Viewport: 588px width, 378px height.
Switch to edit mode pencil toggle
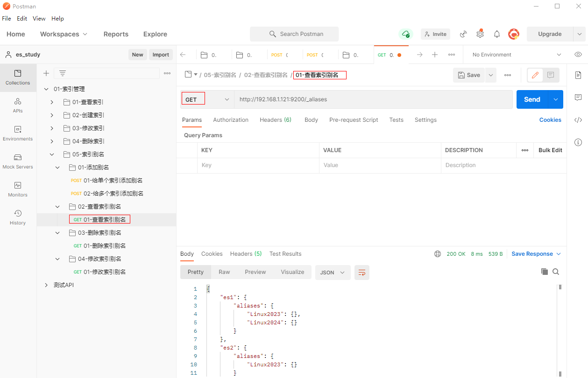click(x=535, y=75)
